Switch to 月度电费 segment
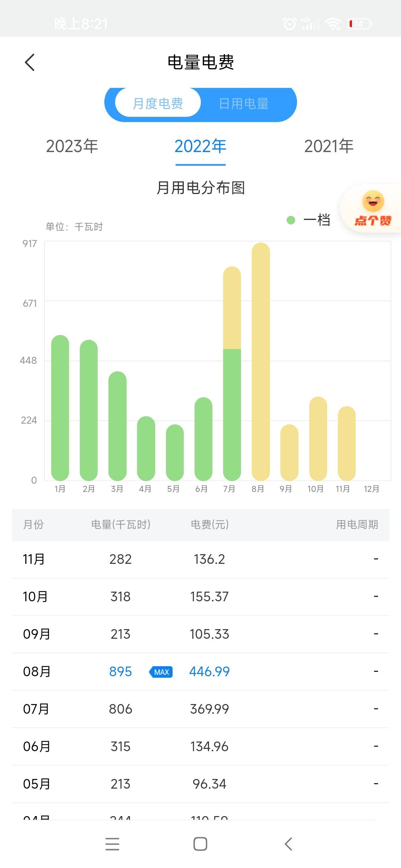 pyautogui.click(x=158, y=103)
